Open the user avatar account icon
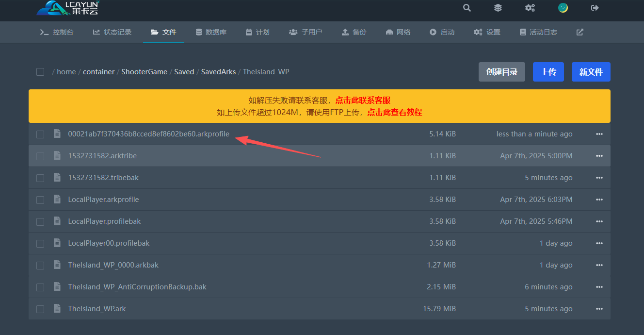 563,8
